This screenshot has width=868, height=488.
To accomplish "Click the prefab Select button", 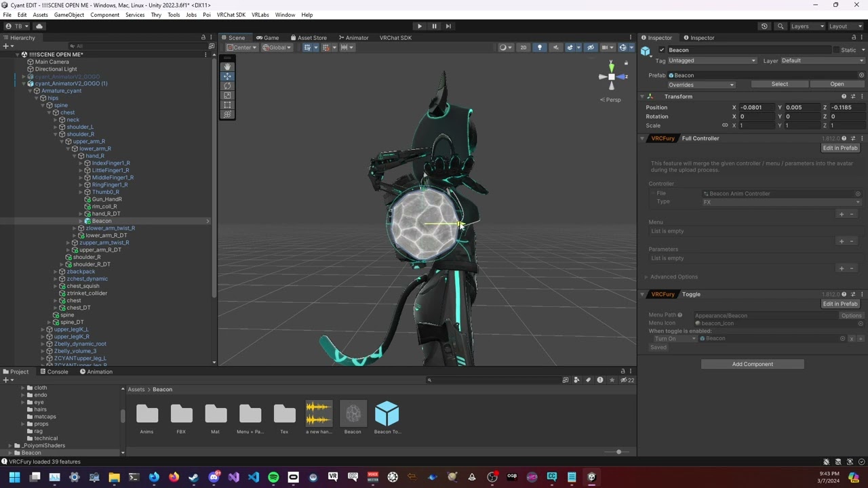I will (780, 85).
